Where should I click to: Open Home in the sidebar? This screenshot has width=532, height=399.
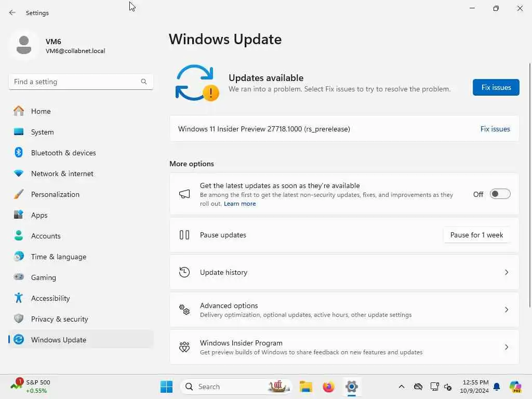pyautogui.click(x=81, y=111)
